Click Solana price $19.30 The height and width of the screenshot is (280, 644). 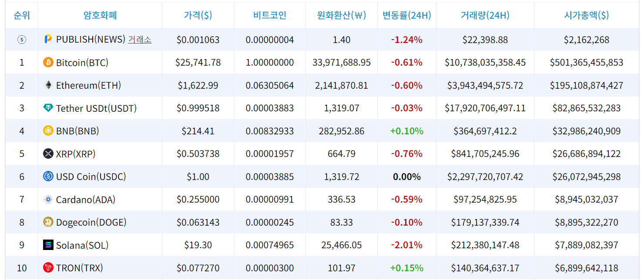pyautogui.click(x=198, y=245)
